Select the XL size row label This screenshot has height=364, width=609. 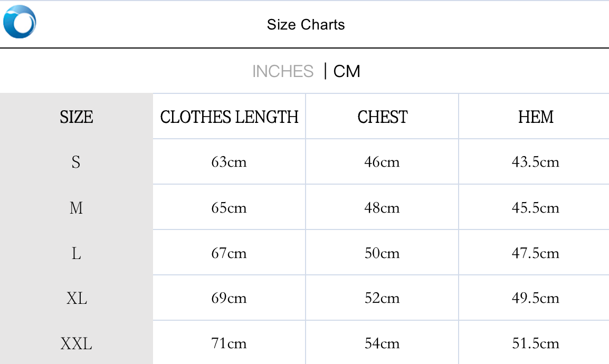click(77, 299)
